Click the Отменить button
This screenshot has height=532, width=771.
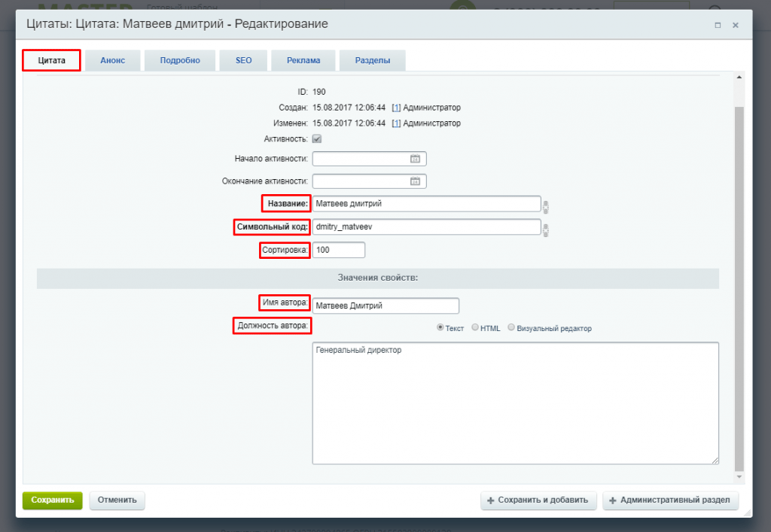point(117,500)
